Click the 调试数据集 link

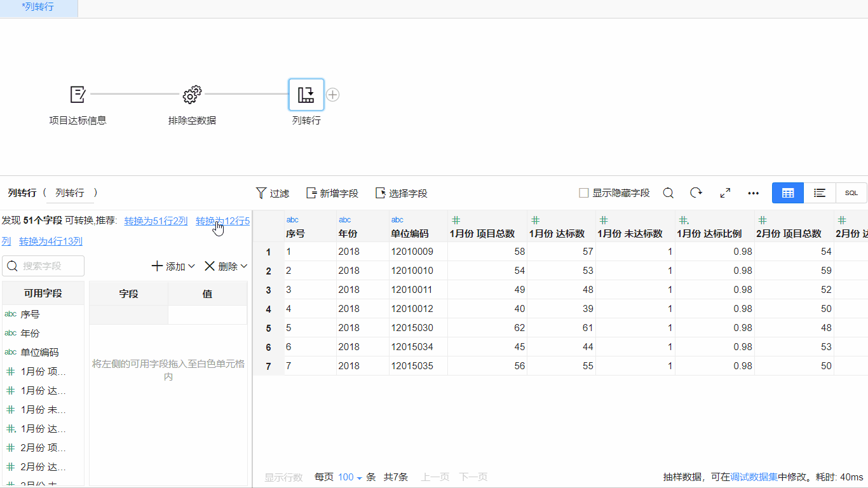[x=754, y=477]
